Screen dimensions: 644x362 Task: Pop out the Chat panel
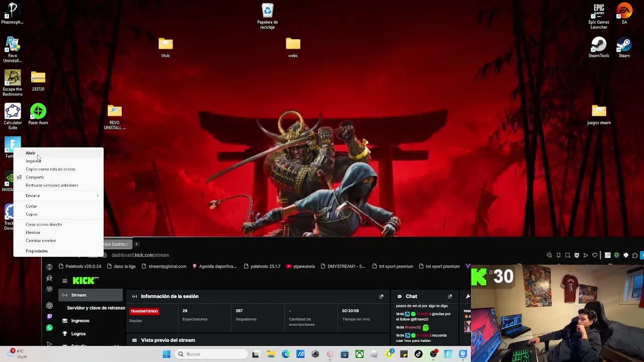tap(450, 297)
